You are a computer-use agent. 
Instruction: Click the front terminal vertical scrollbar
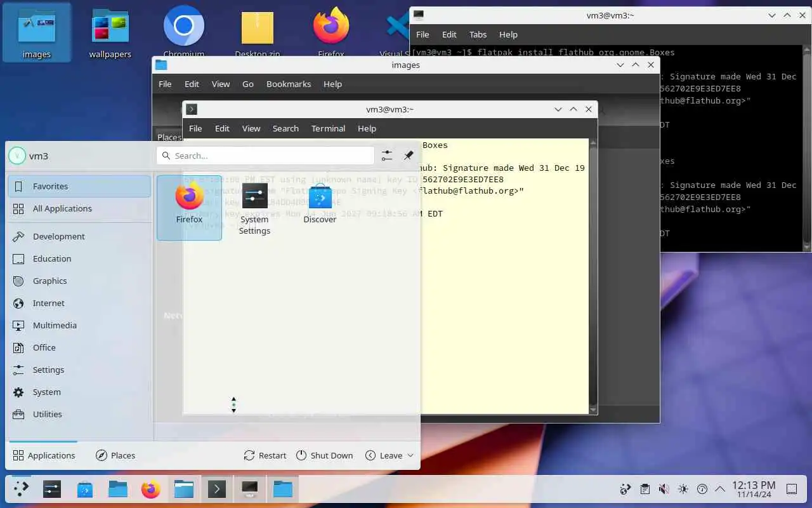pyautogui.click(x=593, y=276)
